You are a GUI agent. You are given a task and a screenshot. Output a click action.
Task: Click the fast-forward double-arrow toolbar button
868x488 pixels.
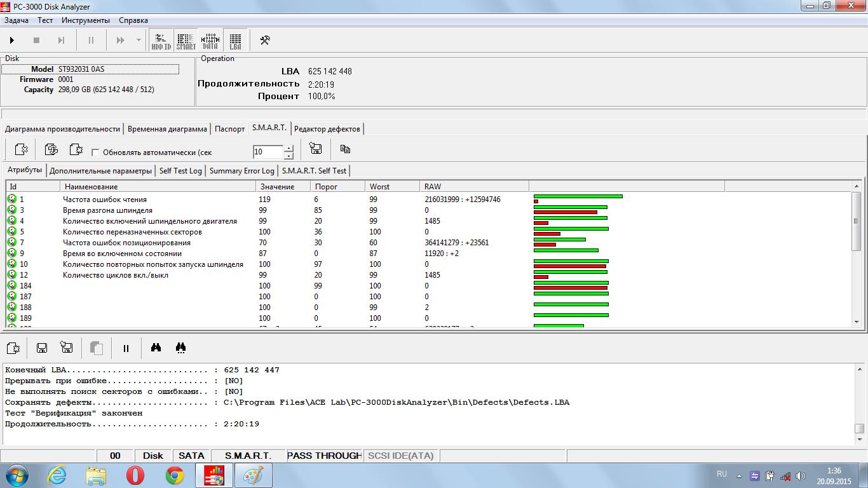[x=120, y=40]
